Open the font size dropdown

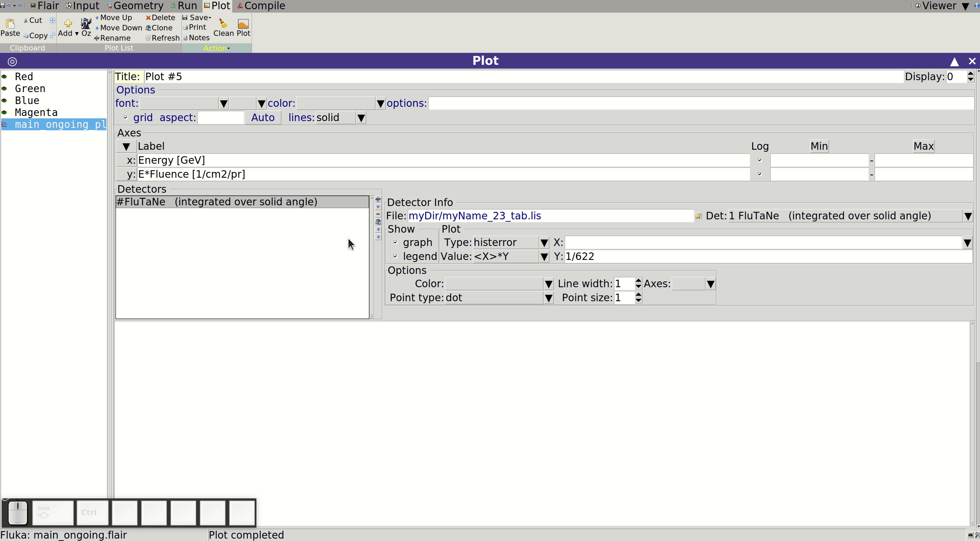coord(261,103)
